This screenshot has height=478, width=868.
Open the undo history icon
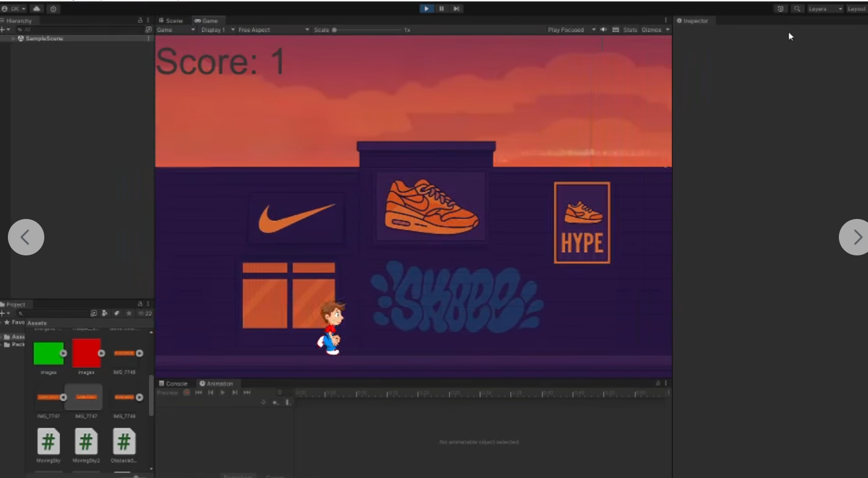(x=780, y=8)
